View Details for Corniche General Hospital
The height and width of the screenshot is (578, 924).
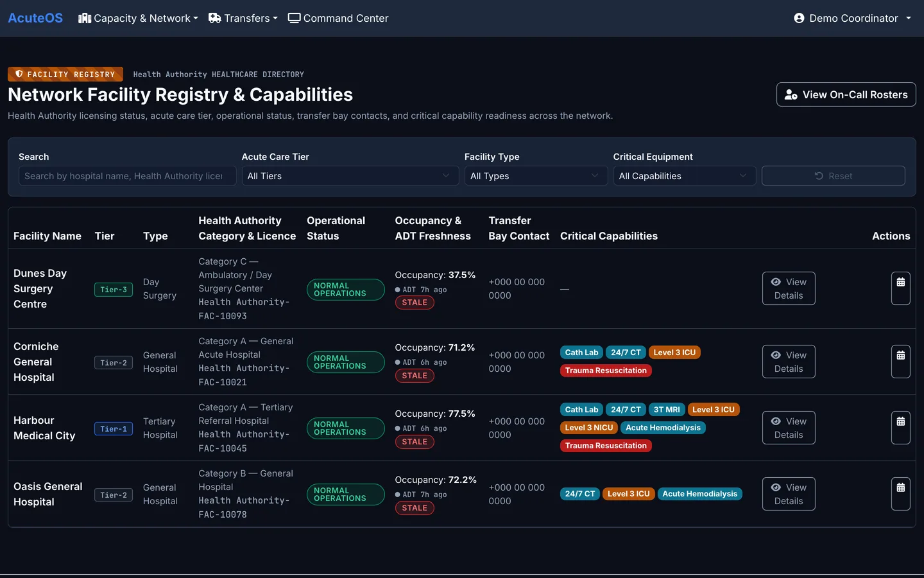(x=789, y=362)
